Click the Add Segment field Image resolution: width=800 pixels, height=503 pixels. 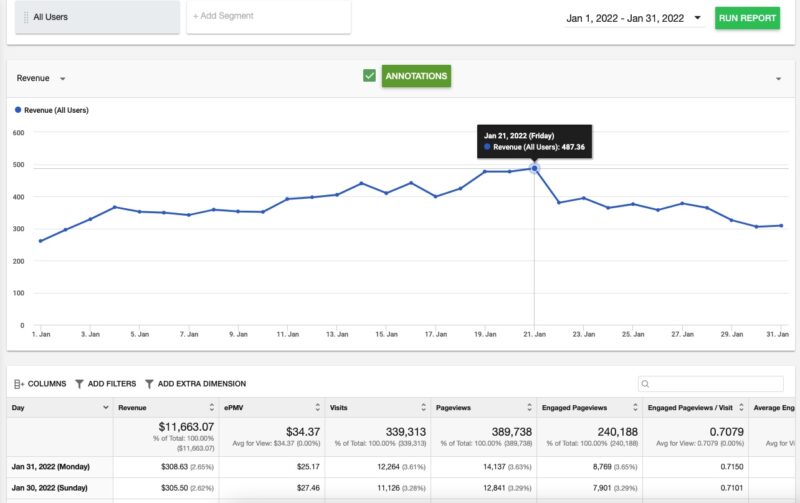point(268,16)
